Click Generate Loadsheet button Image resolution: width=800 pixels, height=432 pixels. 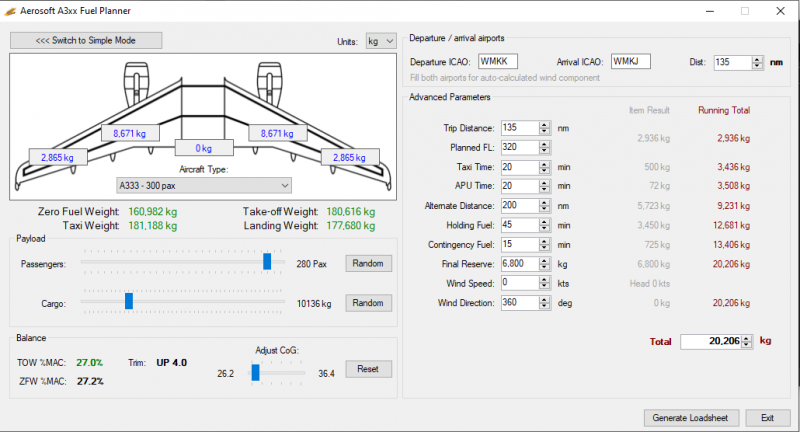690,418
